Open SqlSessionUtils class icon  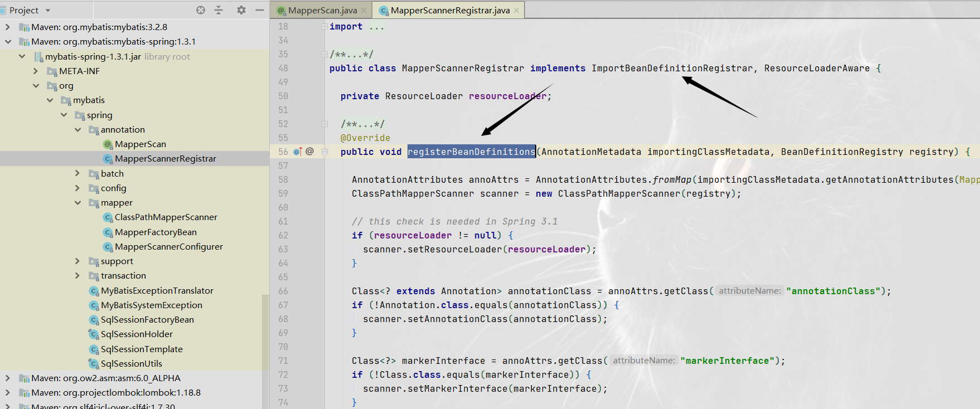pyautogui.click(x=94, y=364)
